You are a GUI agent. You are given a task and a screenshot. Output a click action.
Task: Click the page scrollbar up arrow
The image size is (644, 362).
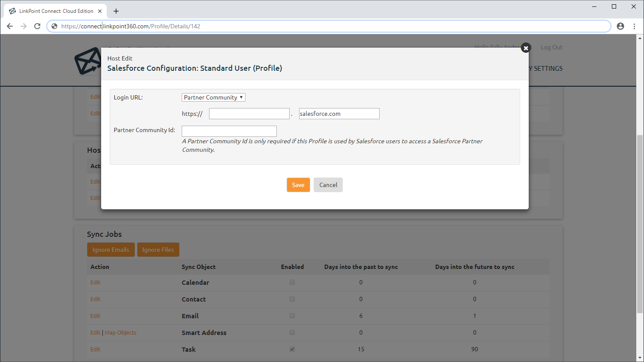[640, 38]
